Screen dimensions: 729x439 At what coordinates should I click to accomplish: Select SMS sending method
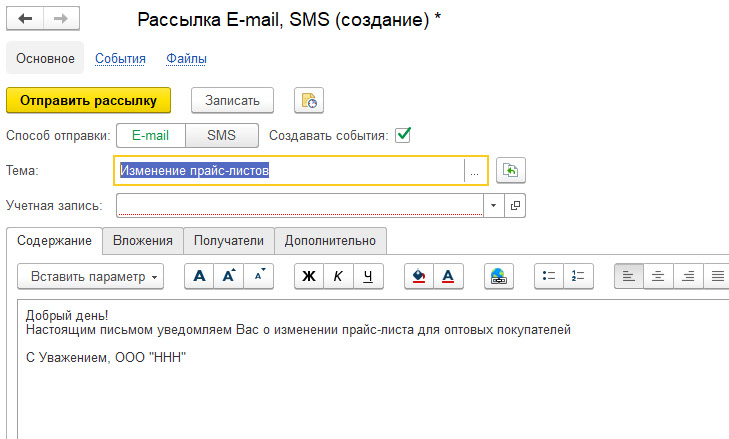(222, 135)
